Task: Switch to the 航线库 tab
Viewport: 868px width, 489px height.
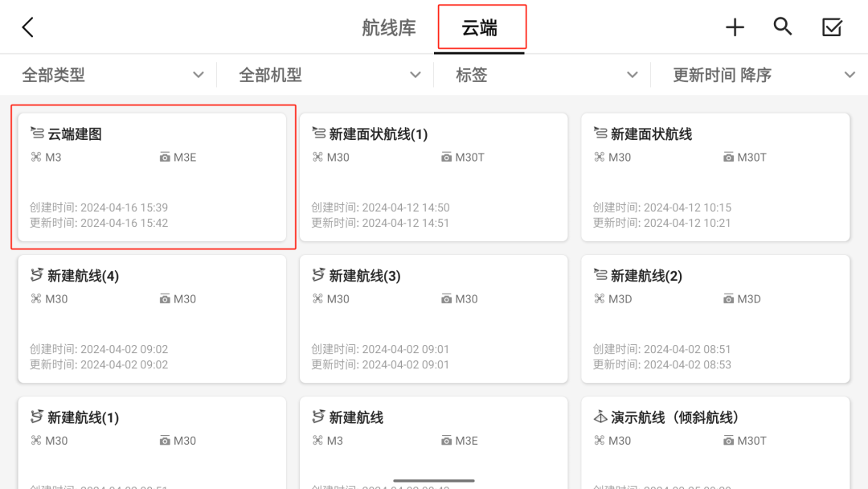Action: click(x=389, y=27)
